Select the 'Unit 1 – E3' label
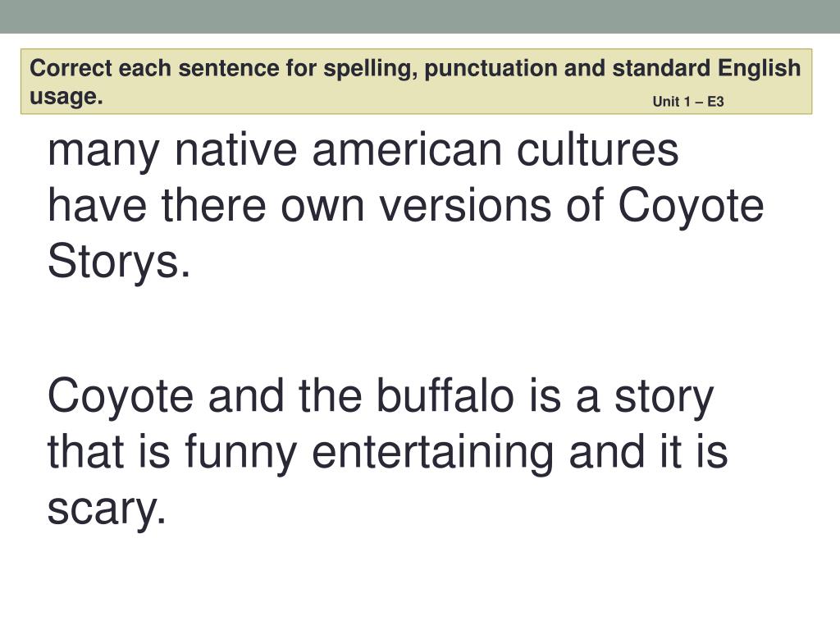This screenshot has width=840, height=630. (x=688, y=101)
